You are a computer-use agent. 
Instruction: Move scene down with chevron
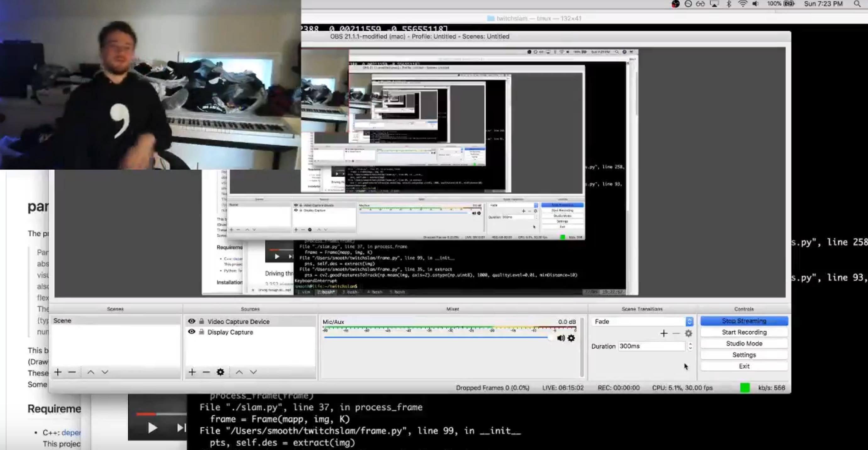[x=105, y=372]
